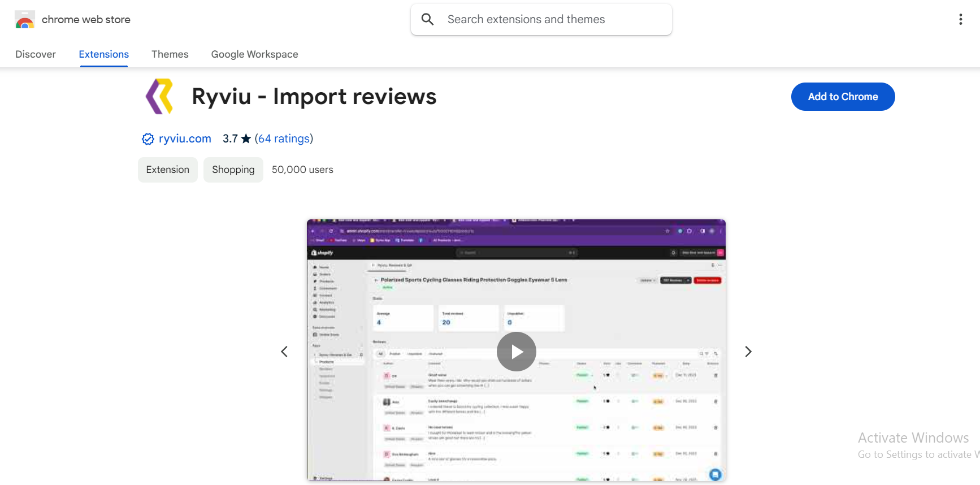Focus the Search extensions and themes field

coord(541,19)
